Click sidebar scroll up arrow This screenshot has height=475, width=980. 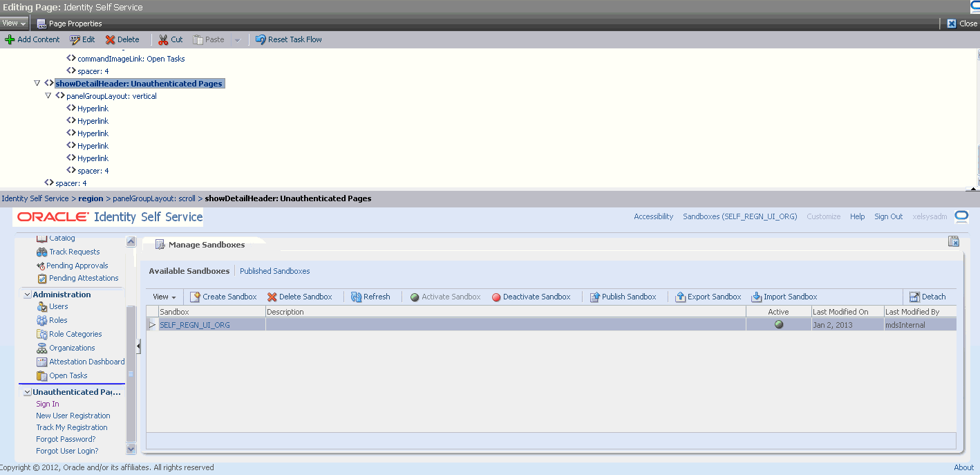[x=131, y=241]
